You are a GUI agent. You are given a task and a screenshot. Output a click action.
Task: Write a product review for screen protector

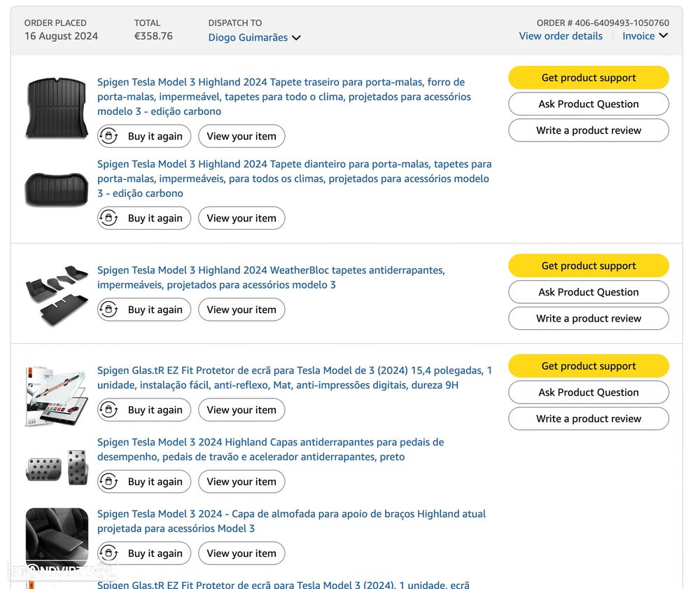(x=588, y=419)
